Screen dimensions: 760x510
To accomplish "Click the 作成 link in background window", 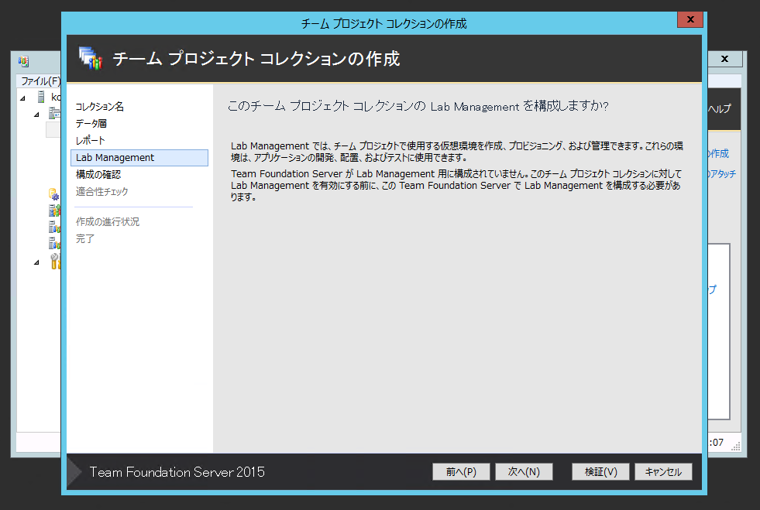I will click(718, 154).
